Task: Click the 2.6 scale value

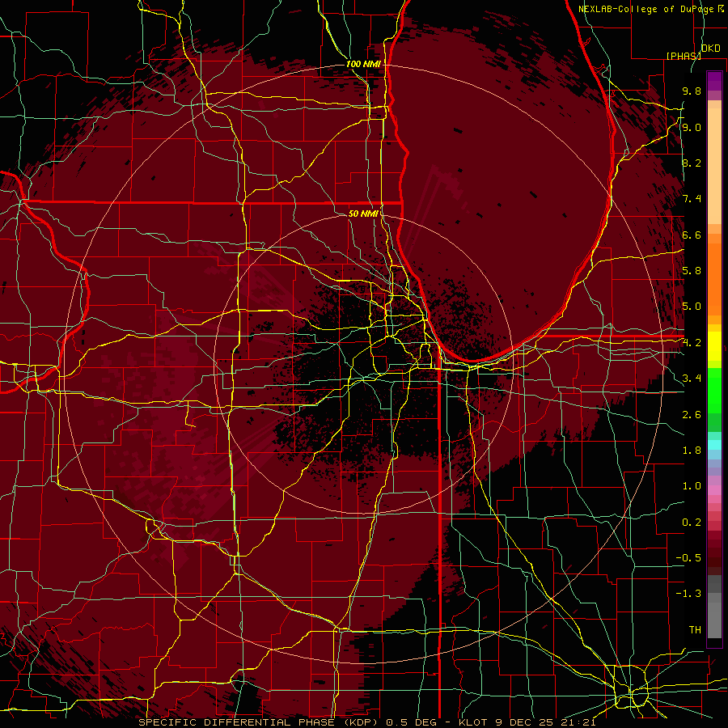Action: 692,415
